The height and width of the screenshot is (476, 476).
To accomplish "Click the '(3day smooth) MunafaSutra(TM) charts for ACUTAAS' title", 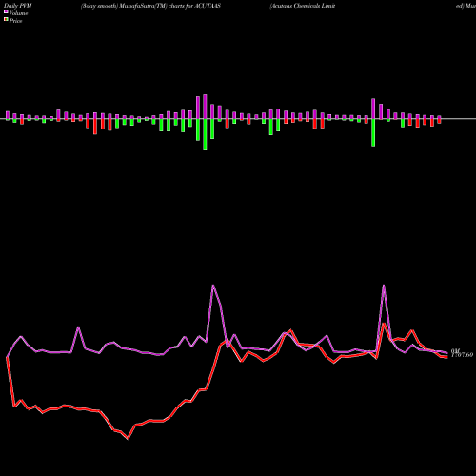I will point(150,6).
